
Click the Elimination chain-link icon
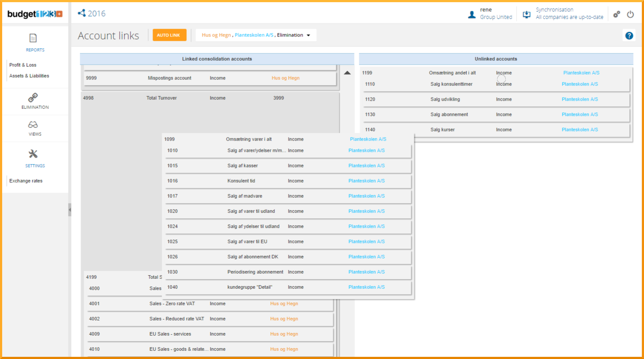tap(33, 97)
